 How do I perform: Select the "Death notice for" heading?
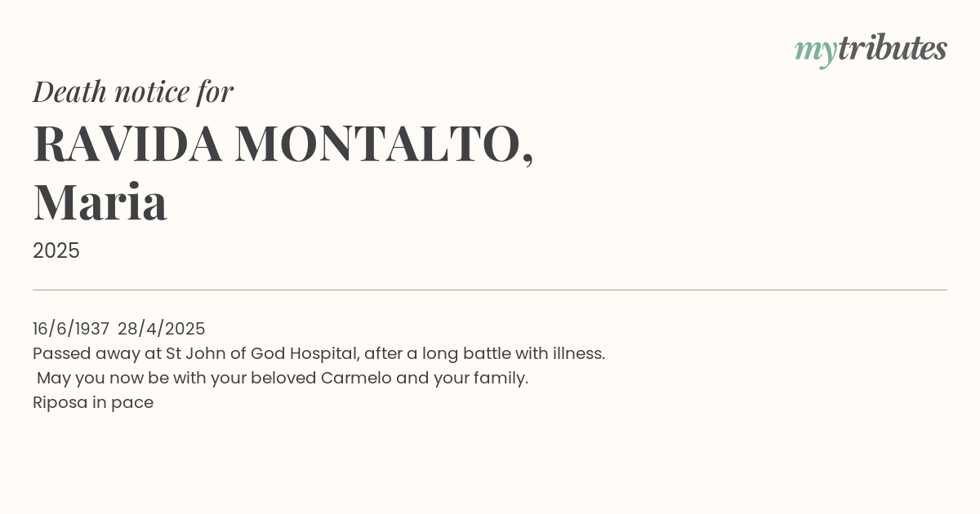(133, 91)
